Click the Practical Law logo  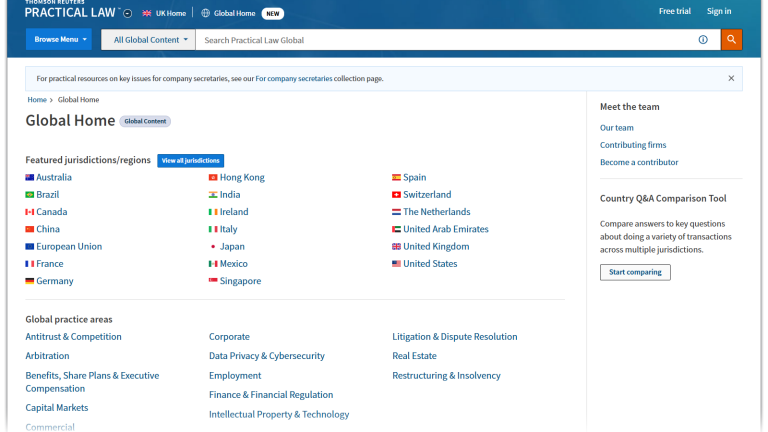coord(70,11)
